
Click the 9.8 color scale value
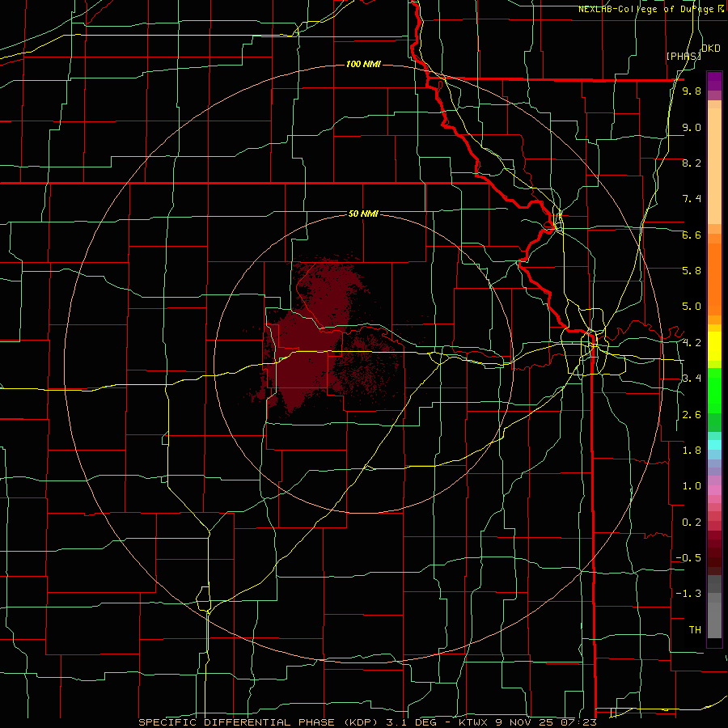[692, 91]
